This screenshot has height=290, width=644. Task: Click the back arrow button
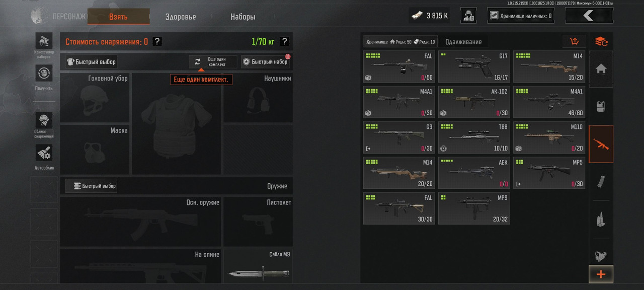coord(589,16)
